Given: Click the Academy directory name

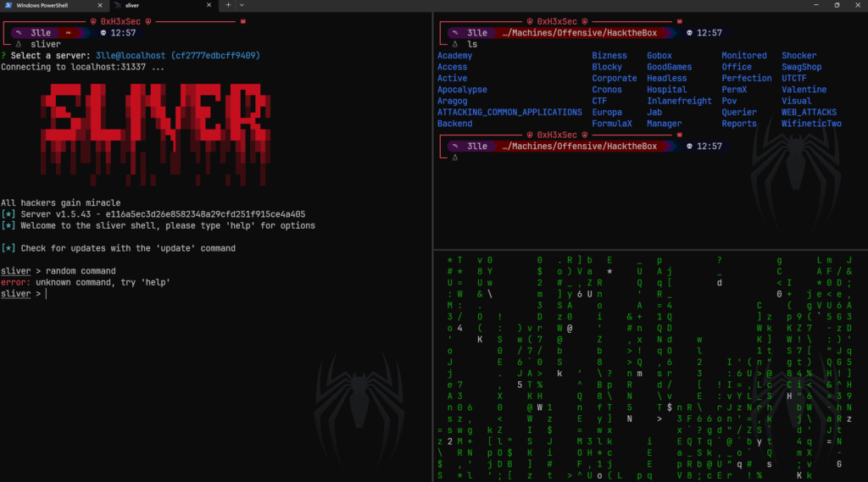Looking at the screenshot, I should point(454,55).
